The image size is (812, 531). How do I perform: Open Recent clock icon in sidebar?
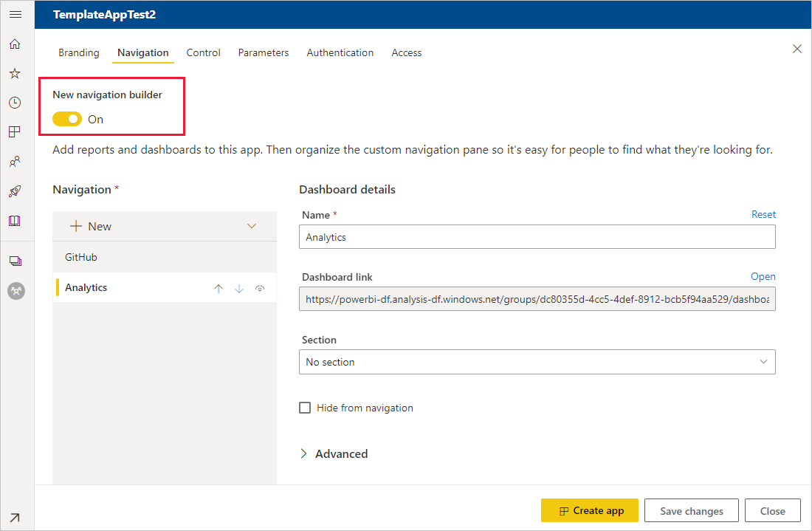(x=15, y=103)
